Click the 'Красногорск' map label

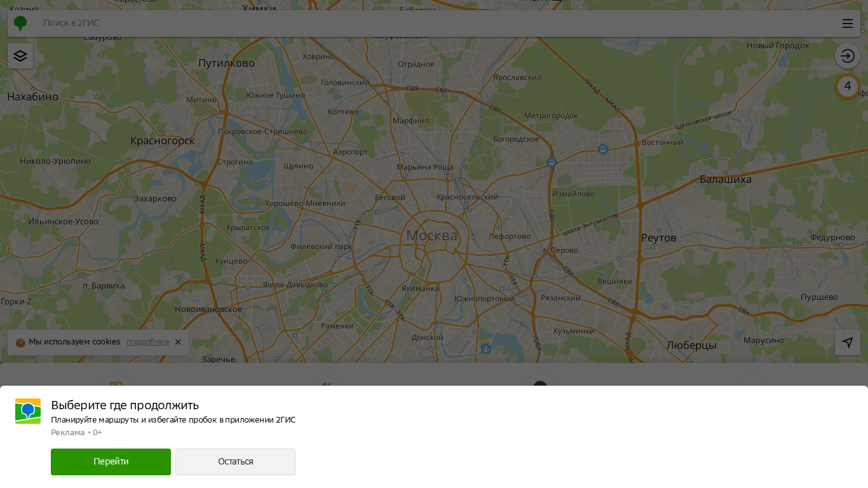coord(163,140)
